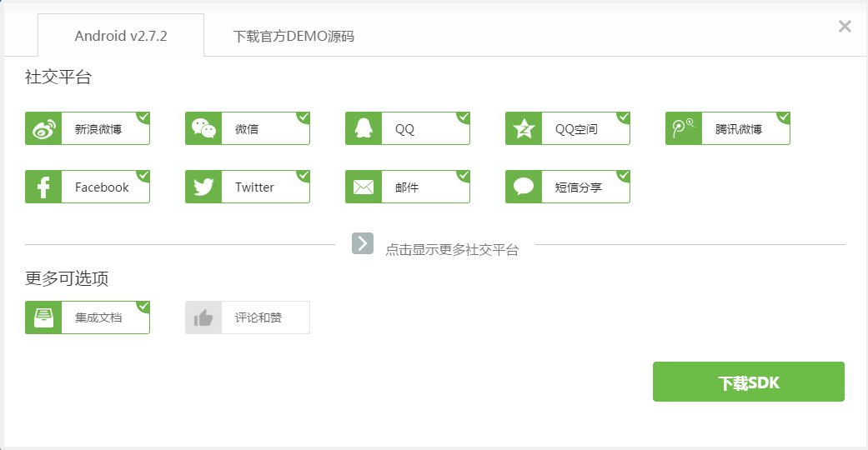
Task: Click the 短信分享 speech bubble icon
Action: pos(524,187)
